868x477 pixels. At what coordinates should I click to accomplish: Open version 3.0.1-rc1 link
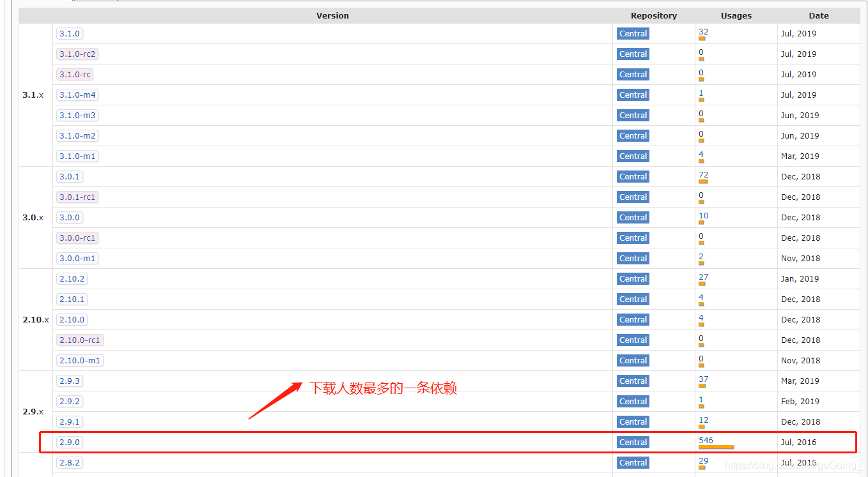[77, 197]
